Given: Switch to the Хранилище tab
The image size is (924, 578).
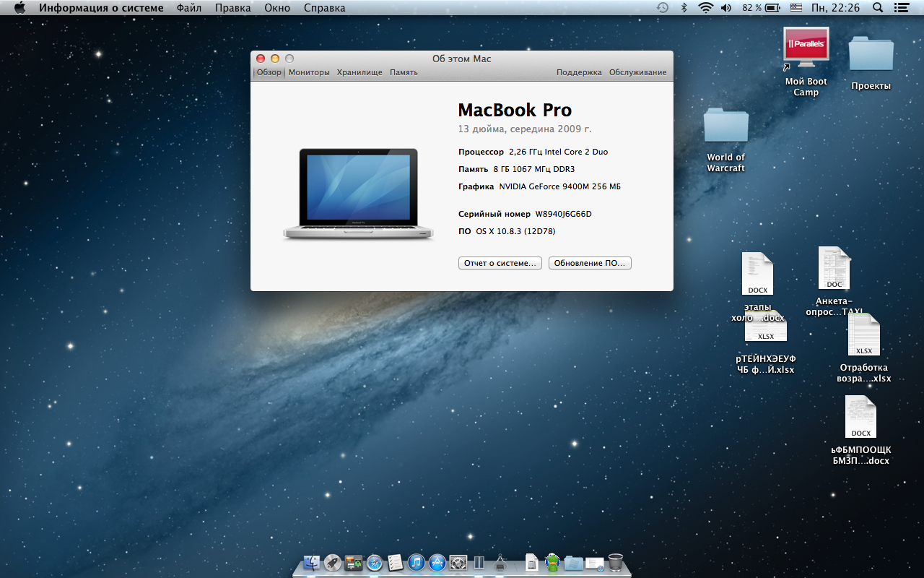Looking at the screenshot, I should coord(359,72).
